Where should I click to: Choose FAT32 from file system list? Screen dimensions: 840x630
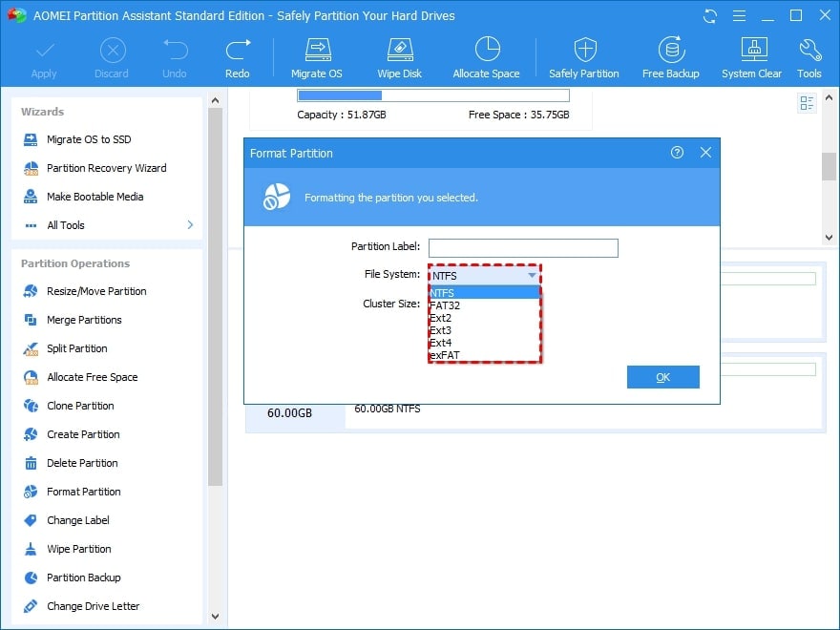coord(485,305)
